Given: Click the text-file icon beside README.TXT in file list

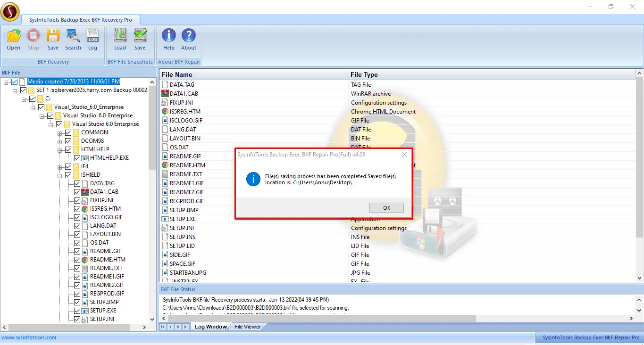Looking at the screenshot, I should (x=165, y=174).
